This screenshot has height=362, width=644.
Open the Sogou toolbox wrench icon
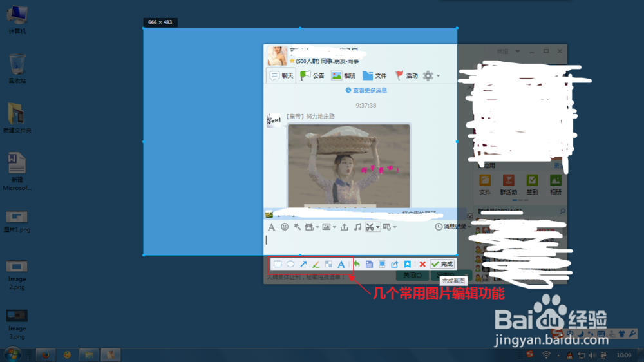[632, 334]
